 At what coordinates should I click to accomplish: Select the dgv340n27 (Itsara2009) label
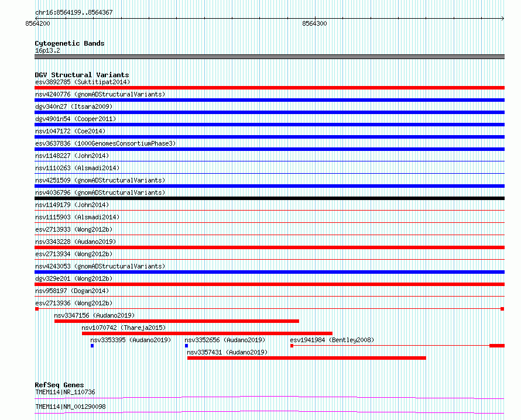(74, 106)
